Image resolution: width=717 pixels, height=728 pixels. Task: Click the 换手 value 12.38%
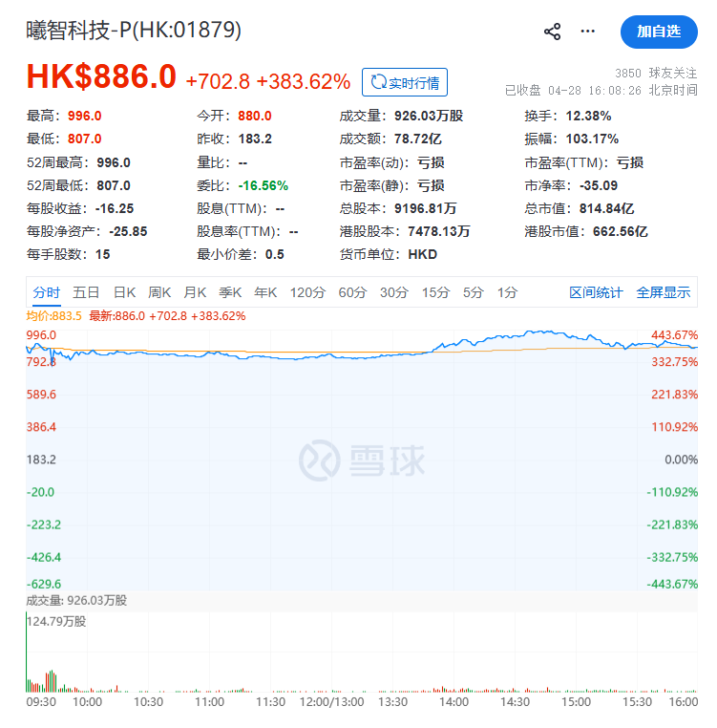click(588, 116)
